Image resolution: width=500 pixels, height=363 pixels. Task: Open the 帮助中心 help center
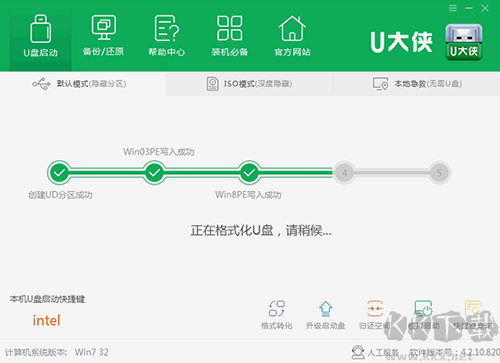[x=167, y=36]
